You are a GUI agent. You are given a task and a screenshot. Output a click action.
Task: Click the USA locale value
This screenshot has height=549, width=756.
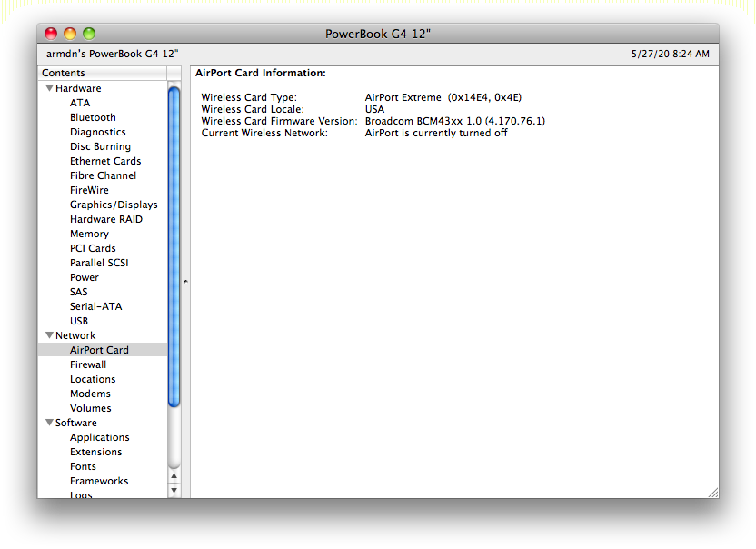[x=374, y=109]
